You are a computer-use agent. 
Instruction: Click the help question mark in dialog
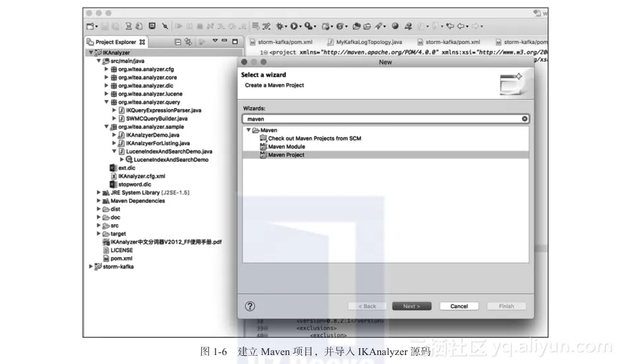coord(250,306)
